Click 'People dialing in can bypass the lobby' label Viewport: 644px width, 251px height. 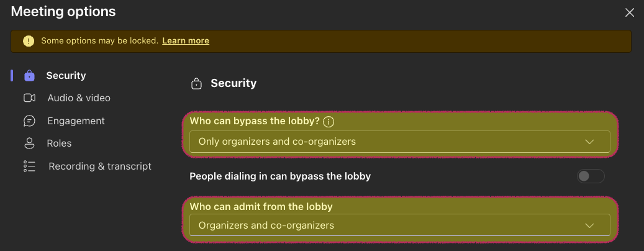click(x=280, y=176)
